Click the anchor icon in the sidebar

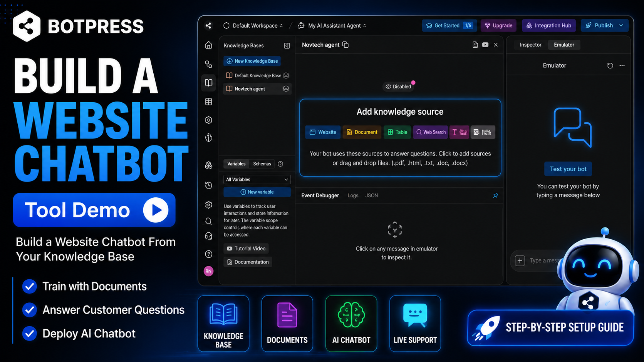pos(208,137)
